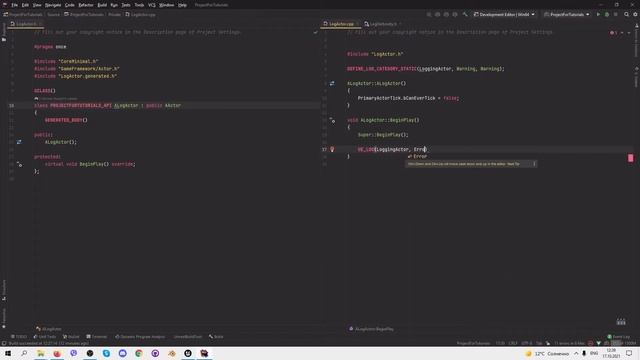Open the Unreal Engine taskbar icon
Image resolution: width=640 pixels, height=360 pixels.
pyautogui.click(x=188, y=353)
